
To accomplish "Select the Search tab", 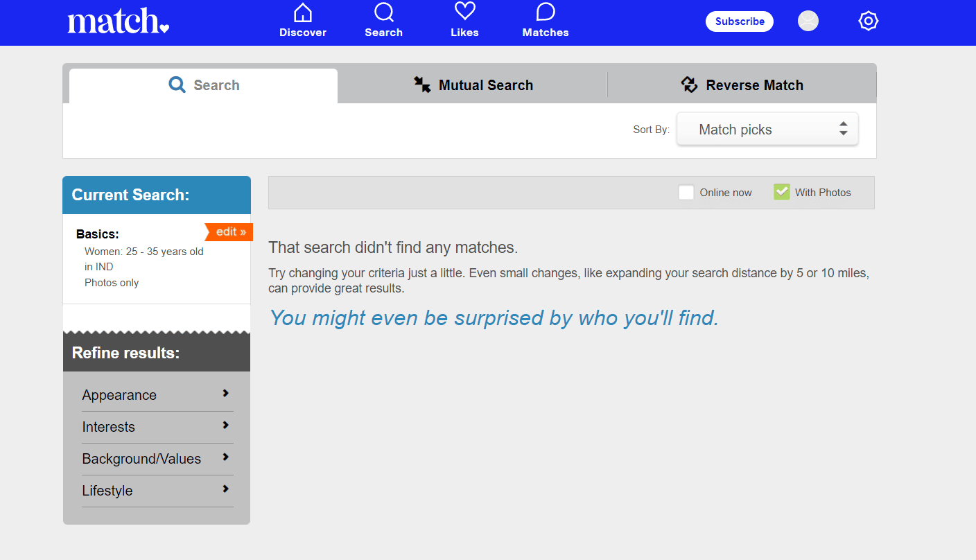I will point(204,85).
